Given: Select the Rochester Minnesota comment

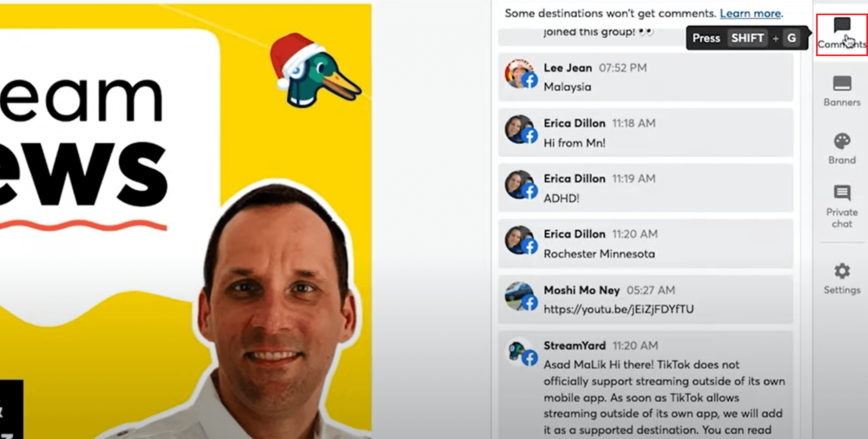Looking at the screenshot, I should click(x=646, y=243).
